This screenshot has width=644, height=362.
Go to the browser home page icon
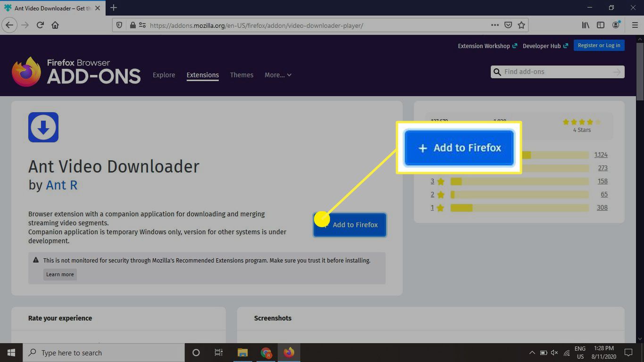pyautogui.click(x=55, y=25)
